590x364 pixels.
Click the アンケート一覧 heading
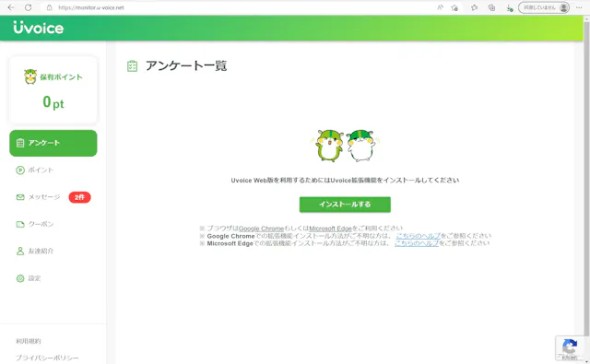(x=186, y=66)
